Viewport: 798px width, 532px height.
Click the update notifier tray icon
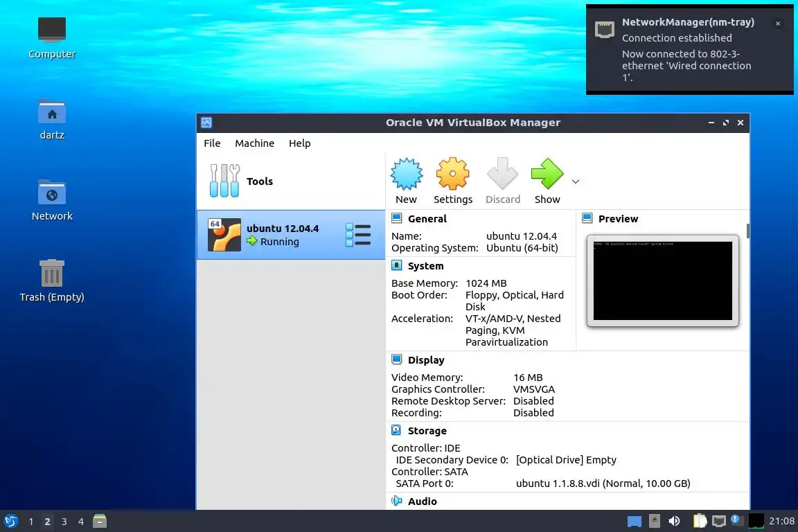736,520
